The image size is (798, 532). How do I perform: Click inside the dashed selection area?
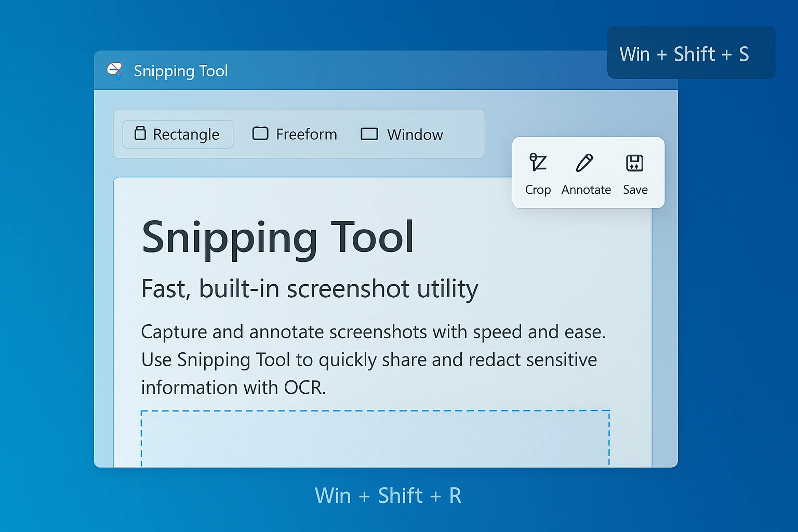click(x=375, y=439)
